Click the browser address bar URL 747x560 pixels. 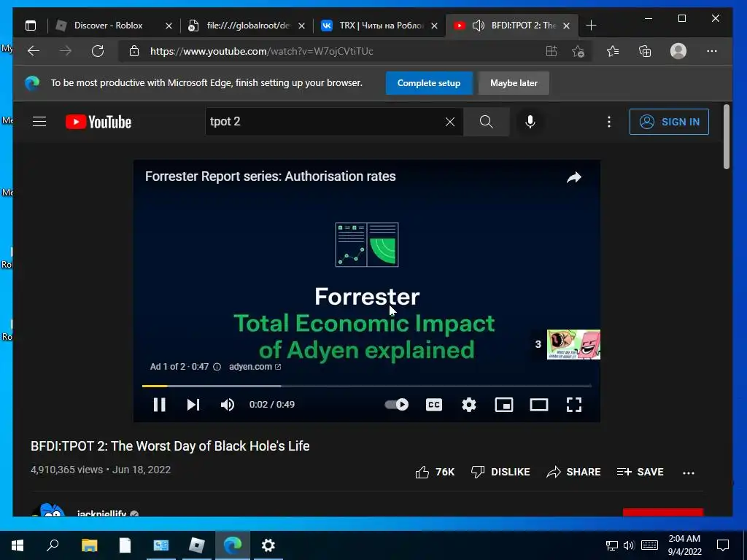tap(262, 51)
